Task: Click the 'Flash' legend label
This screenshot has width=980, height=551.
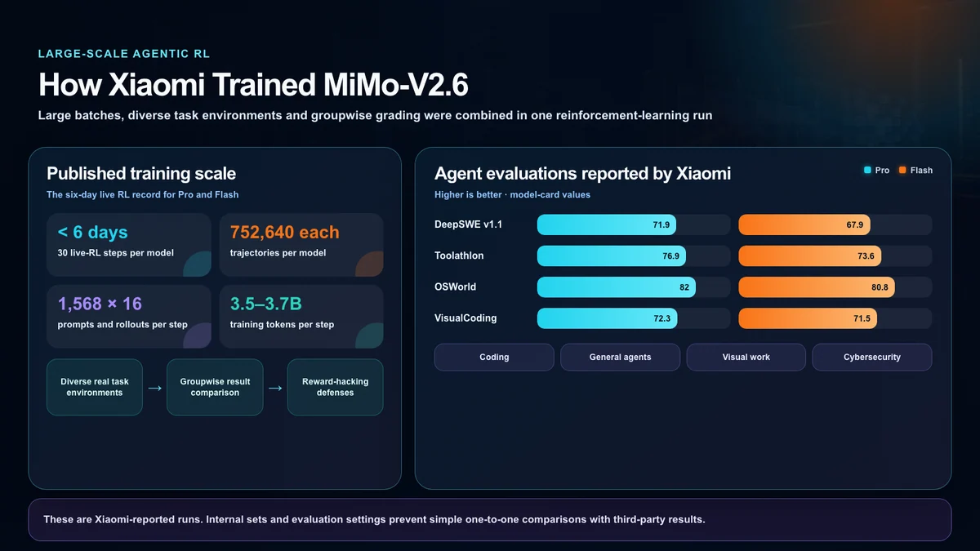Action: click(921, 171)
